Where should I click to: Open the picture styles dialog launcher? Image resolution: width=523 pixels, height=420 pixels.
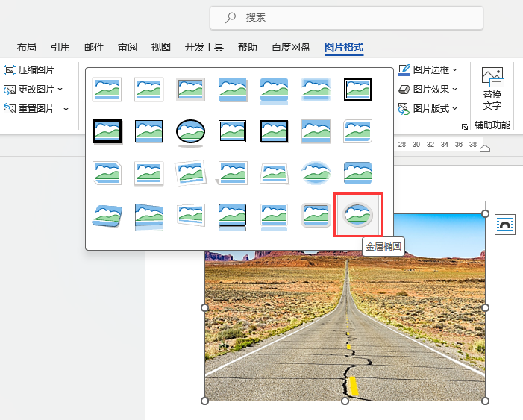(464, 127)
